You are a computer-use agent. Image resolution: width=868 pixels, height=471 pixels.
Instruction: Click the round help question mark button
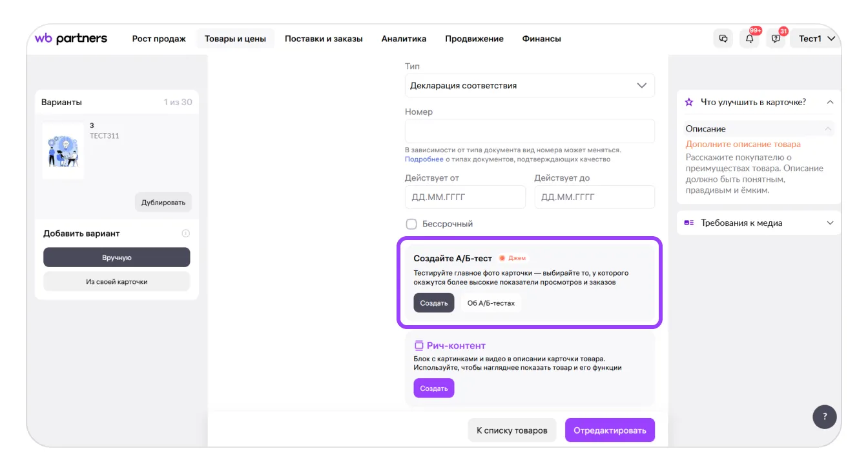[824, 417]
